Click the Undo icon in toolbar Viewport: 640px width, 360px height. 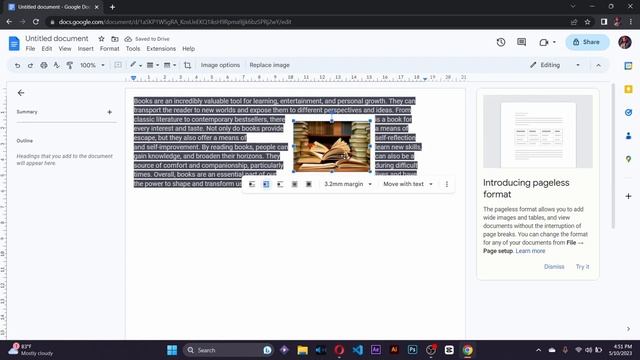click(17, 65)
